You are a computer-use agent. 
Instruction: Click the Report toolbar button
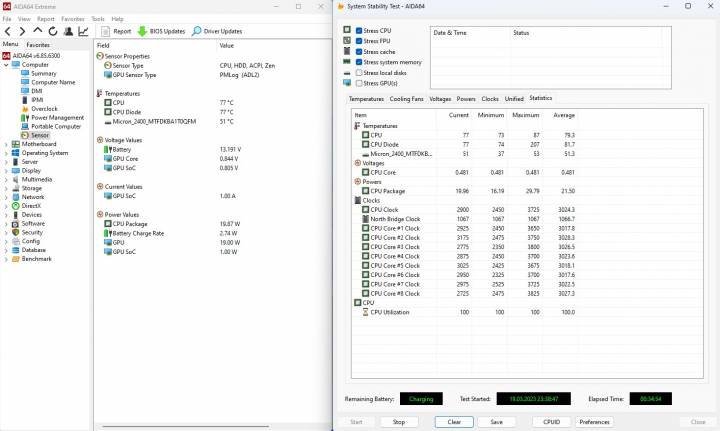click(116, 31)
